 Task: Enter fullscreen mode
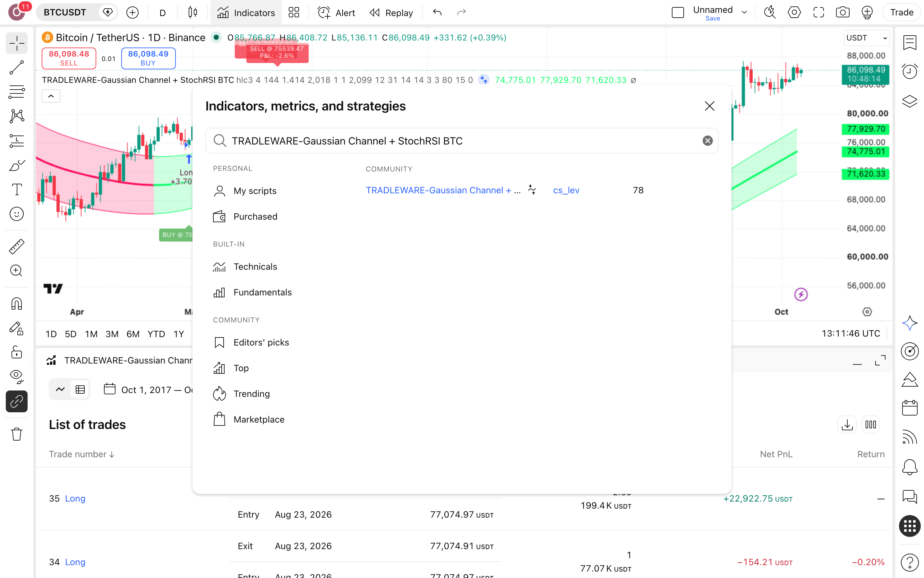[x=819, y=13]
